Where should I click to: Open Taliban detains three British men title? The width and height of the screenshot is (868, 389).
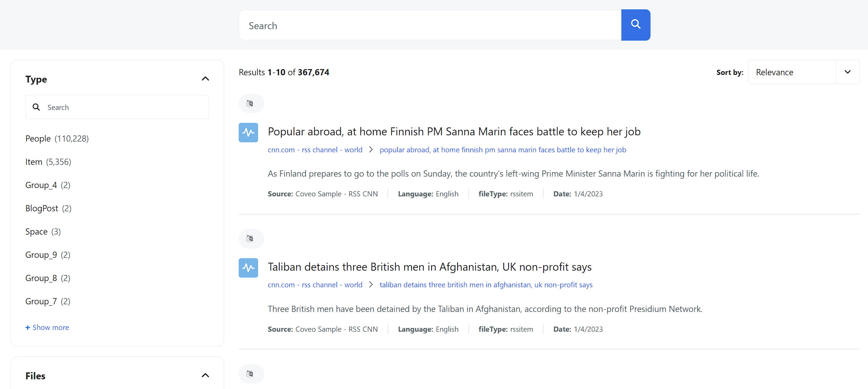pos(430,267)
